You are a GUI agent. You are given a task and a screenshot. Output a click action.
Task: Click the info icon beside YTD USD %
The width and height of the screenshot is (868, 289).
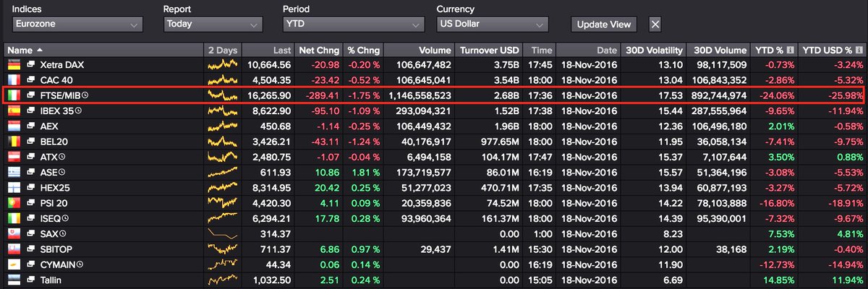(858, 51)
